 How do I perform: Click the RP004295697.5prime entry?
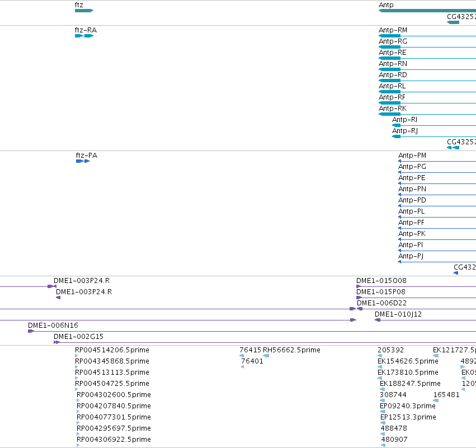[114, 428]
